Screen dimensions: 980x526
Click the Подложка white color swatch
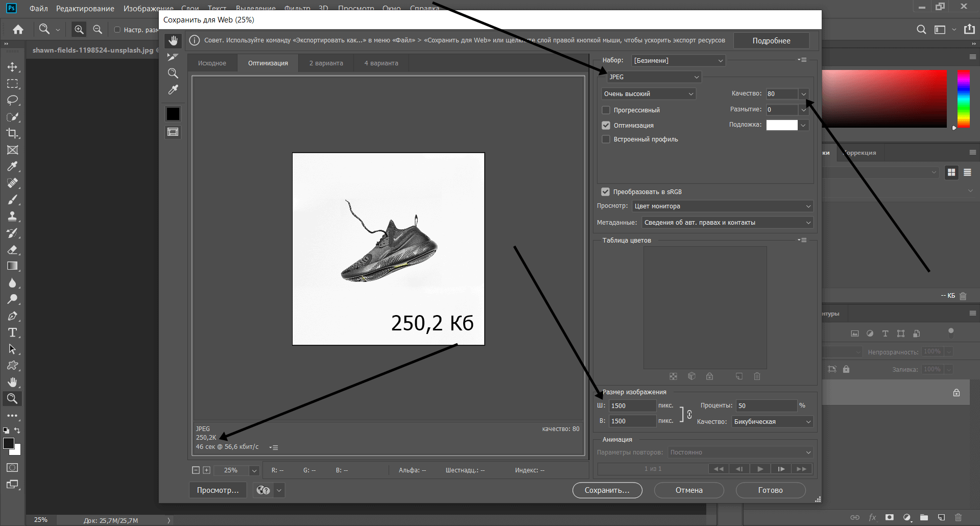(782, 125)
